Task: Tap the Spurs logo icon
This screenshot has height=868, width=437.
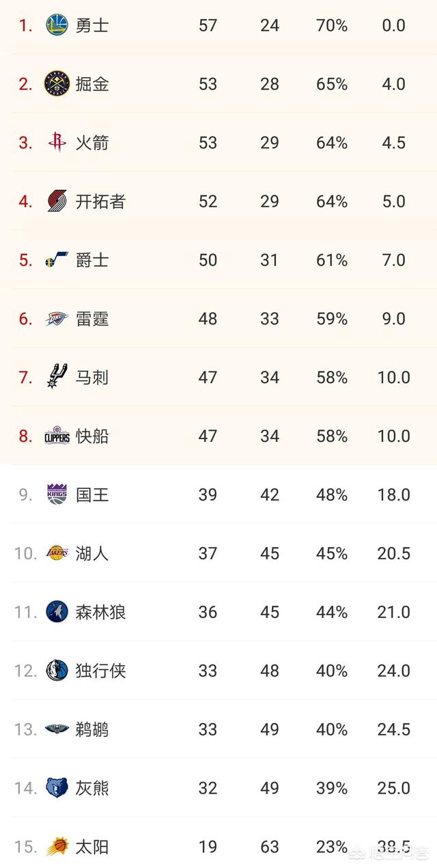Action: (57, 377)
